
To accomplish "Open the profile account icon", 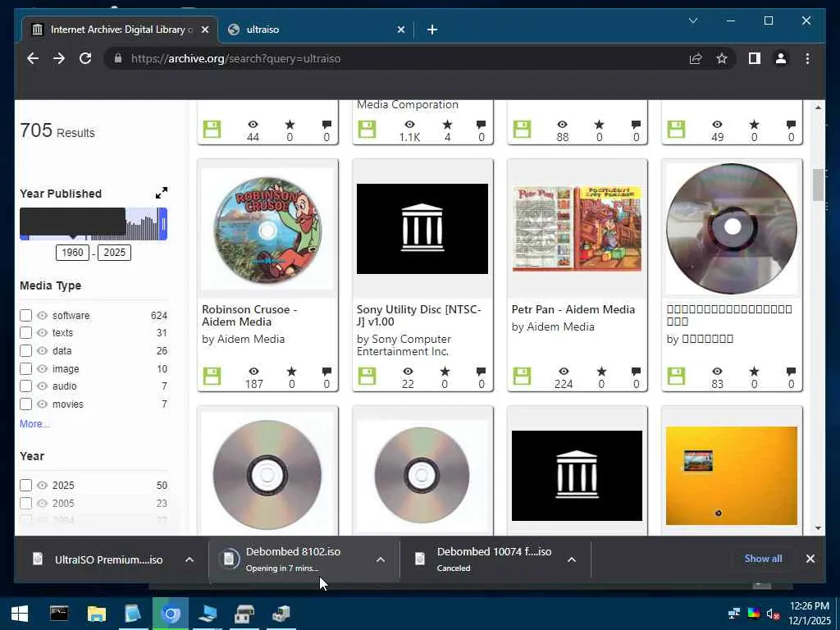I will pos(781,58).
